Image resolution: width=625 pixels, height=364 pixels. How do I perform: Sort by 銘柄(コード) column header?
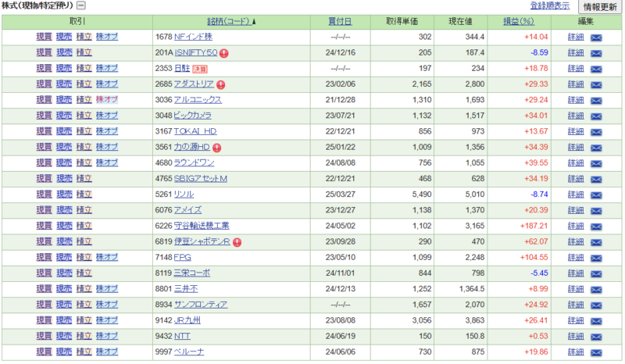pyautogui.click(x=231, y=22)
